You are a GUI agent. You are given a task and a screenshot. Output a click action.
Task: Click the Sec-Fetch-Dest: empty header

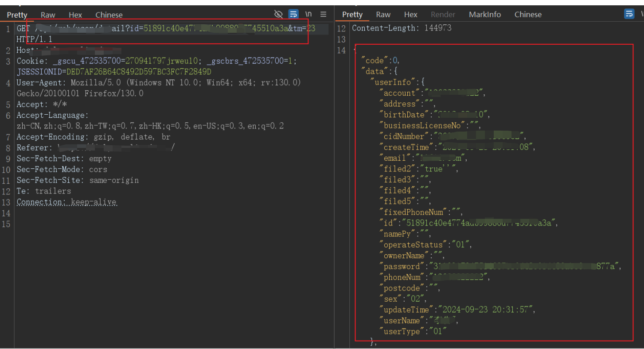[64, 159]
